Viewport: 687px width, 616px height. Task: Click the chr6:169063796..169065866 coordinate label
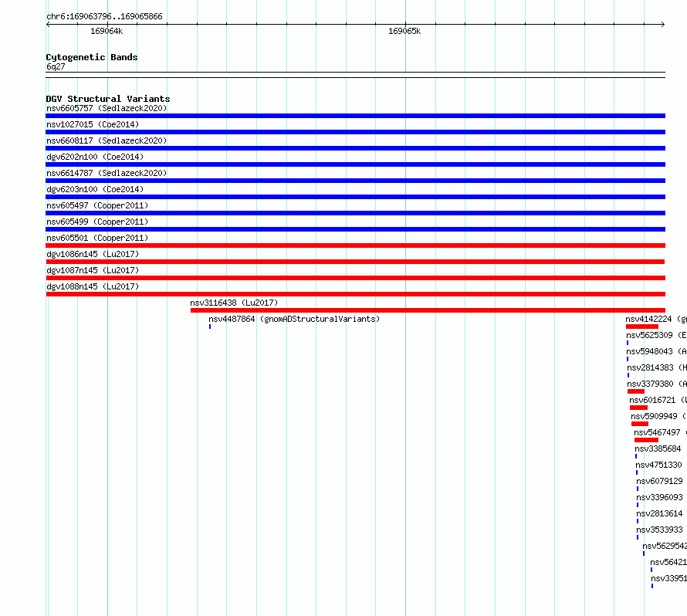click(x=104, y=17)
